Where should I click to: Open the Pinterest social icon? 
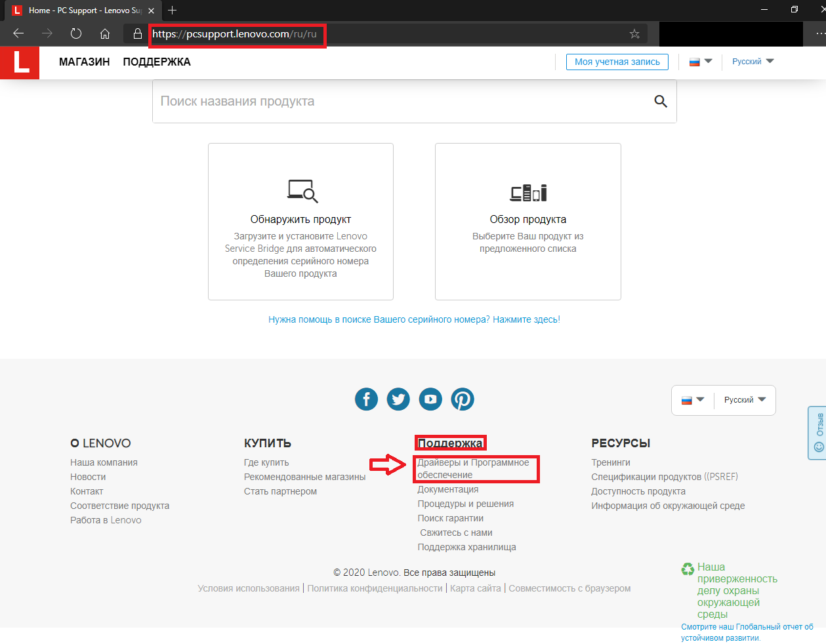463,399
